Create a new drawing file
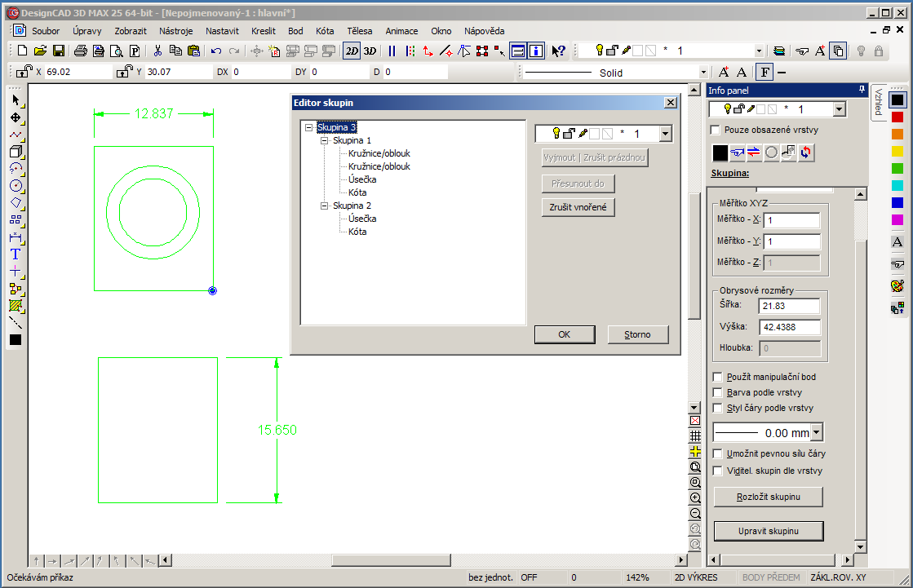 (22, 51)
